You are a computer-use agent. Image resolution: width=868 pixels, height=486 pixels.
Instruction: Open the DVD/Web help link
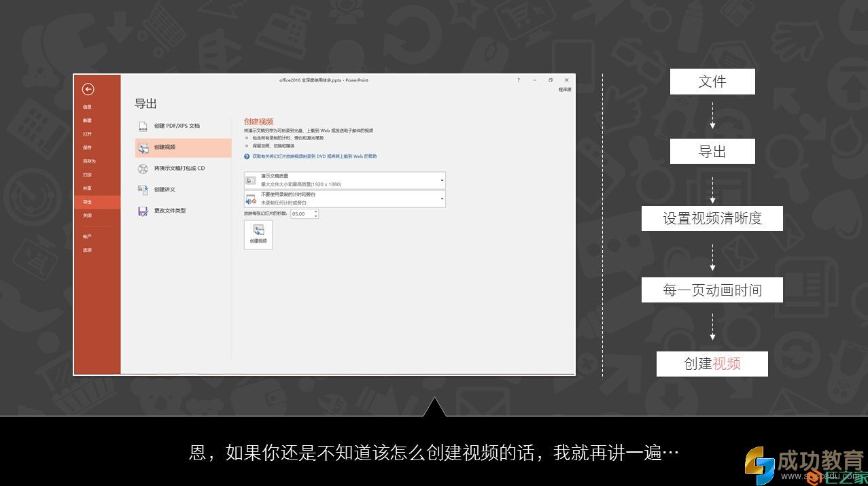coord(314,156)
